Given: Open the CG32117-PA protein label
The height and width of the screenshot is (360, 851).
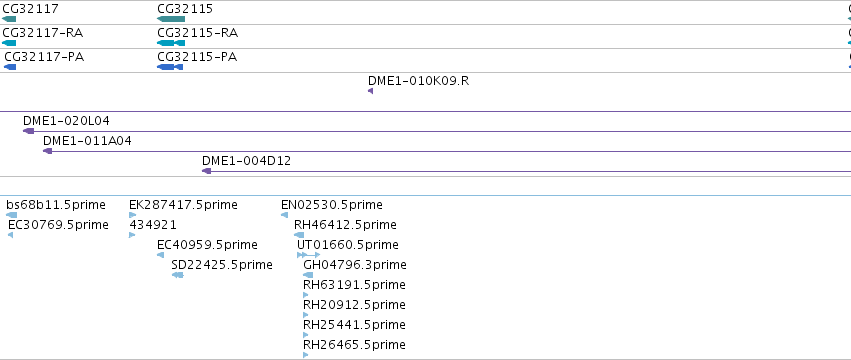Looking at the screenshot, I should tap(44, 57).
